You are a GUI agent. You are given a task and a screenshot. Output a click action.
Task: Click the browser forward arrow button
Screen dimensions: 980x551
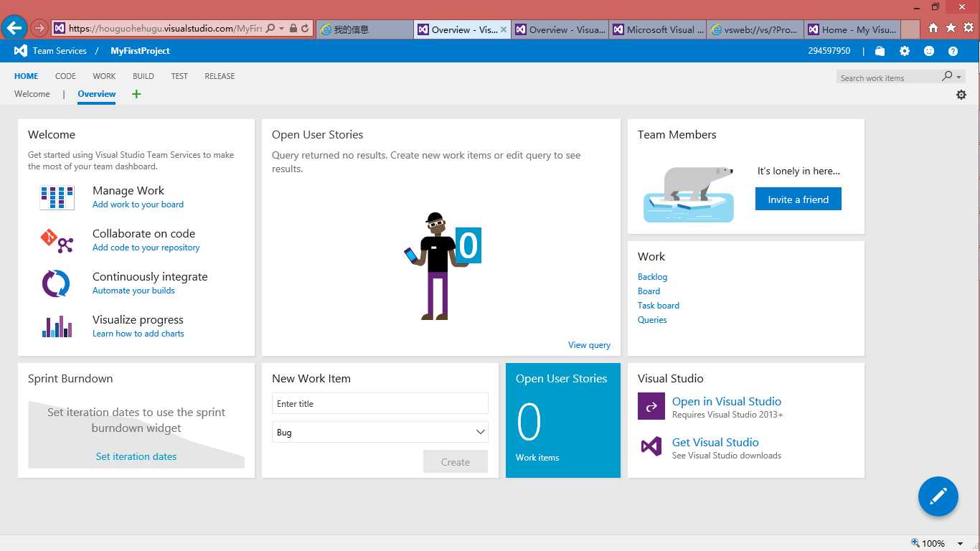[39, 29]
